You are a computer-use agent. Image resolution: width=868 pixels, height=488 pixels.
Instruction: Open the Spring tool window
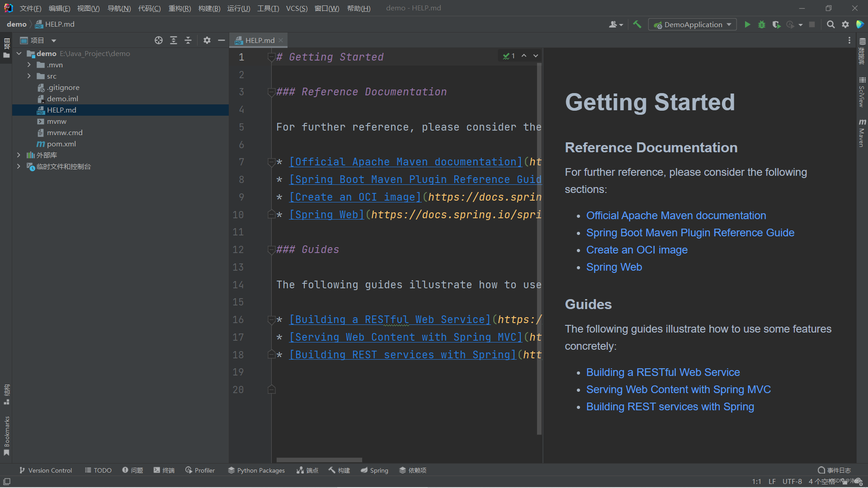pyautogui.click(x=374, y=470)
